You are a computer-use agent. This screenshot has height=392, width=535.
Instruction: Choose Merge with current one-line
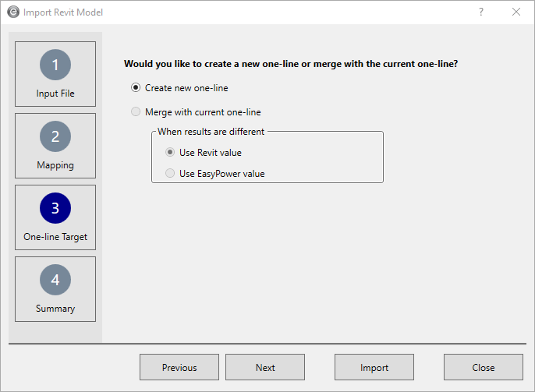point(136,112)
